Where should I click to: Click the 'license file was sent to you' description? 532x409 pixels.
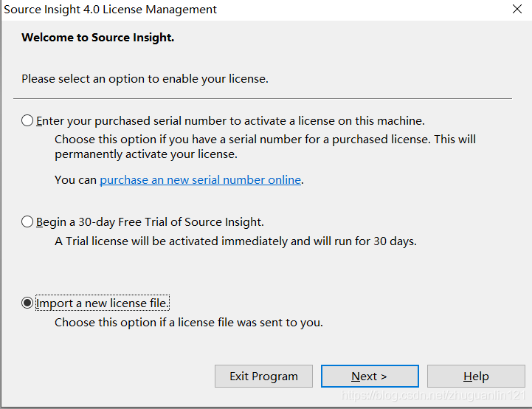(x=189, y=322)
